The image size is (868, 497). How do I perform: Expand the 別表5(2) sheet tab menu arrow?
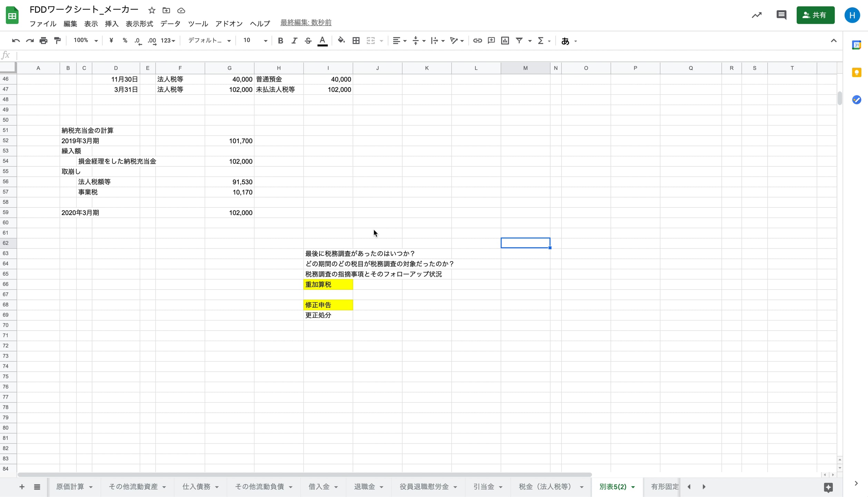pos(633,487)
